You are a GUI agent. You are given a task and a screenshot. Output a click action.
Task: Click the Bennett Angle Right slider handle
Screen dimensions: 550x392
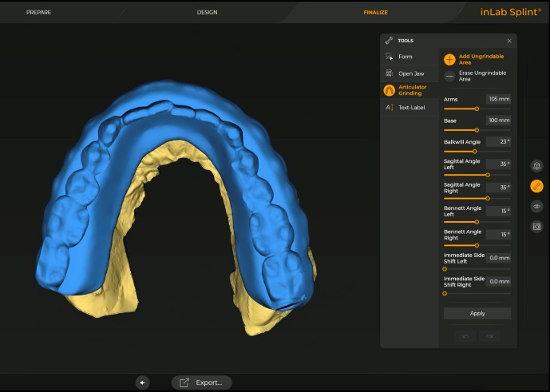477,245
